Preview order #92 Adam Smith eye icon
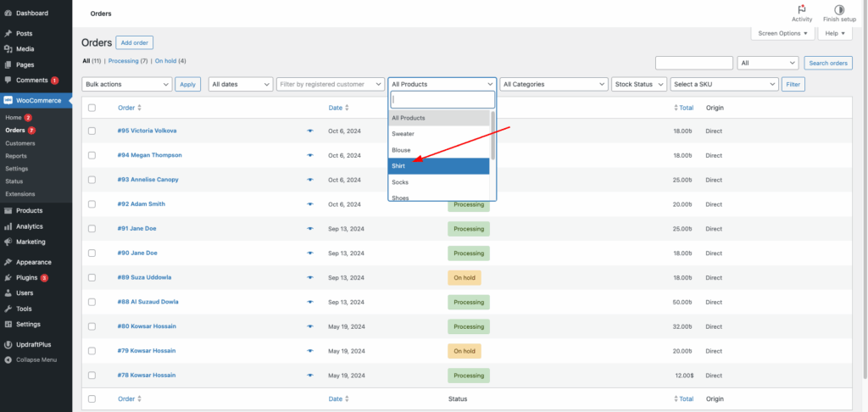This screenshot has height=412, width=868. point(310,204)
